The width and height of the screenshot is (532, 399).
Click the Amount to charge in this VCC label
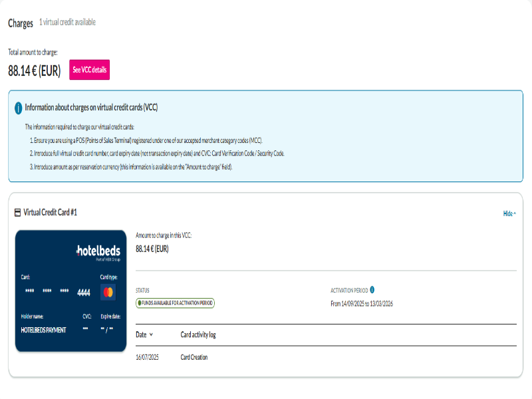point(164,235)
